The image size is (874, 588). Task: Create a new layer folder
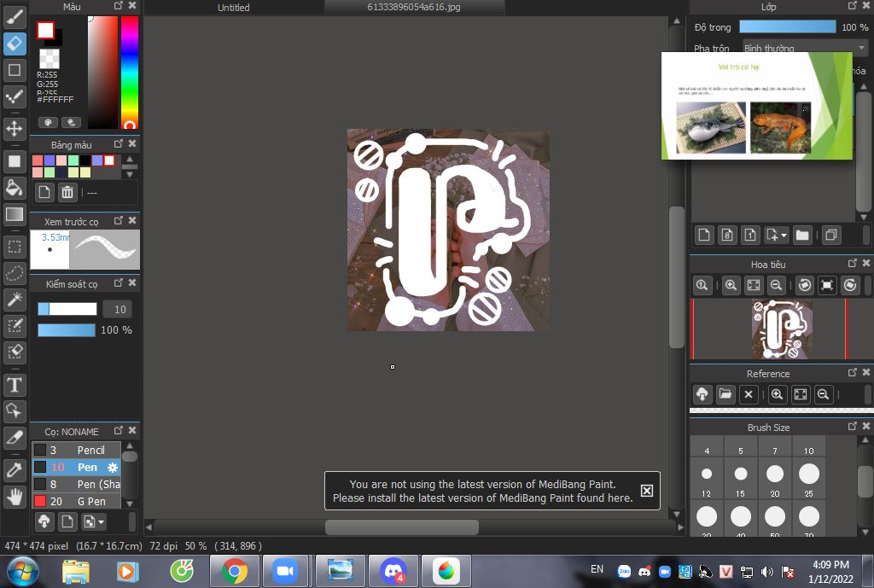click(802, 236)
